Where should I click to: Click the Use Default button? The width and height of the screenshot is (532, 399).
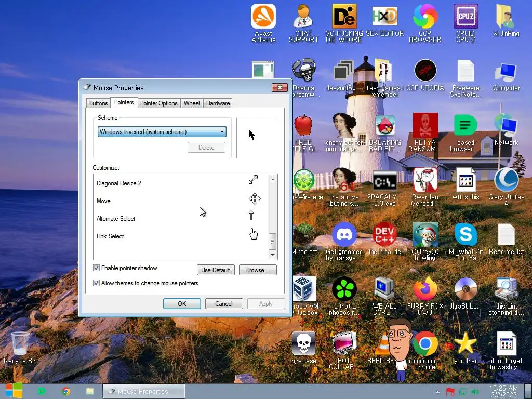pos(216,270)
